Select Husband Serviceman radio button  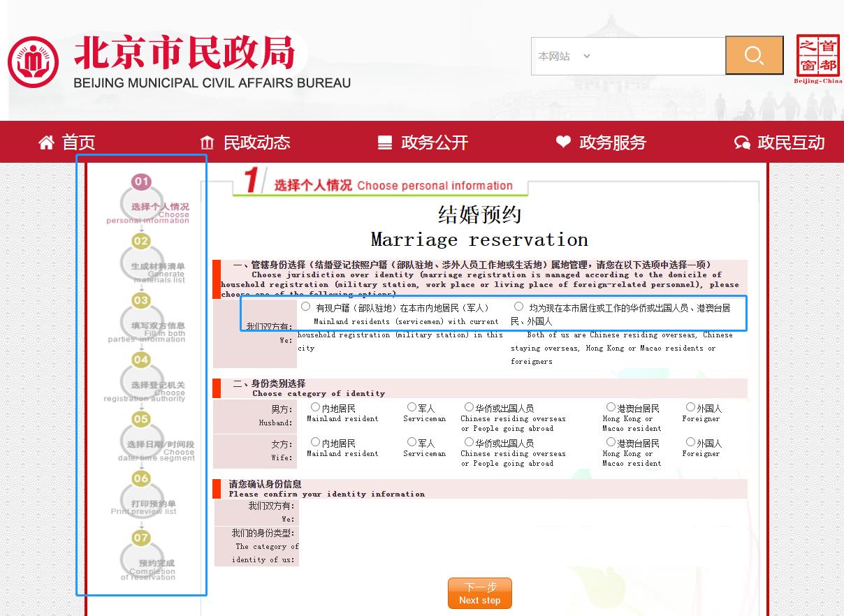[x=412, y=407]
